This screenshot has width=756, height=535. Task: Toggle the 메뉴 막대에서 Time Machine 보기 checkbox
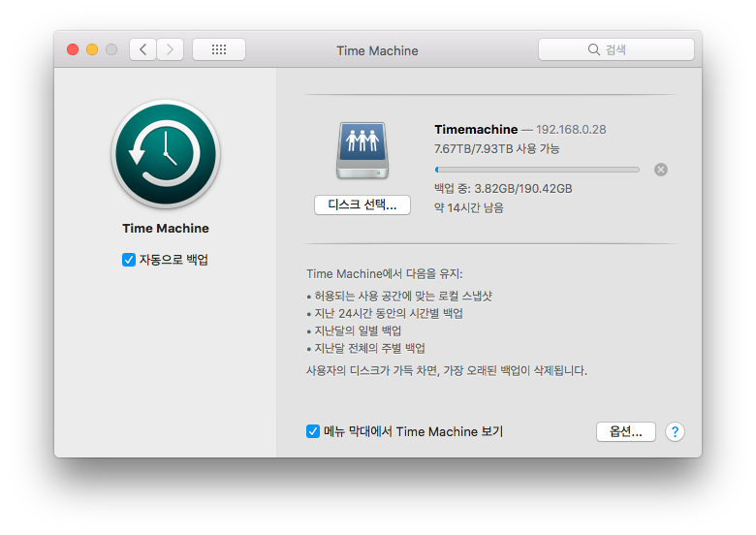click(x=313, y=431)
